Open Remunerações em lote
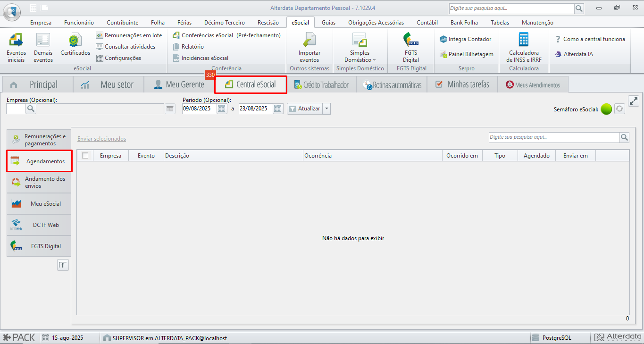 pyautogui.click(x=129, y=35)
